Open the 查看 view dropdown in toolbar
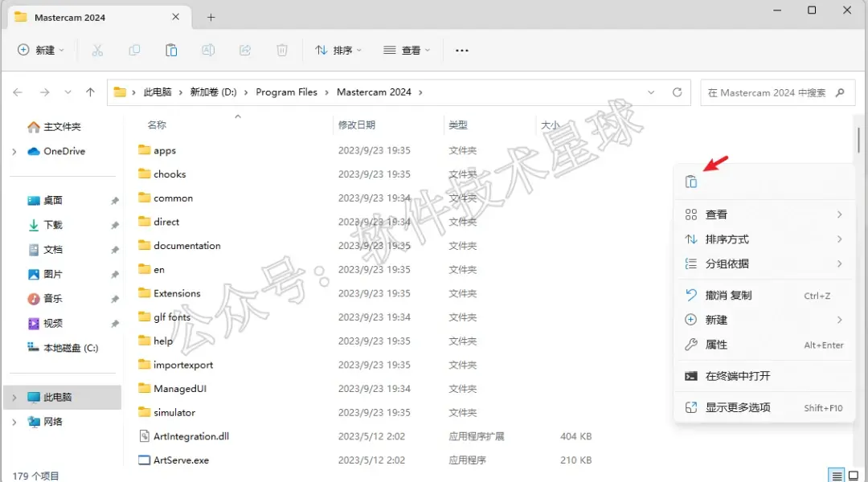Viewport: 868px width, 482px height. [x=407, y=51]
